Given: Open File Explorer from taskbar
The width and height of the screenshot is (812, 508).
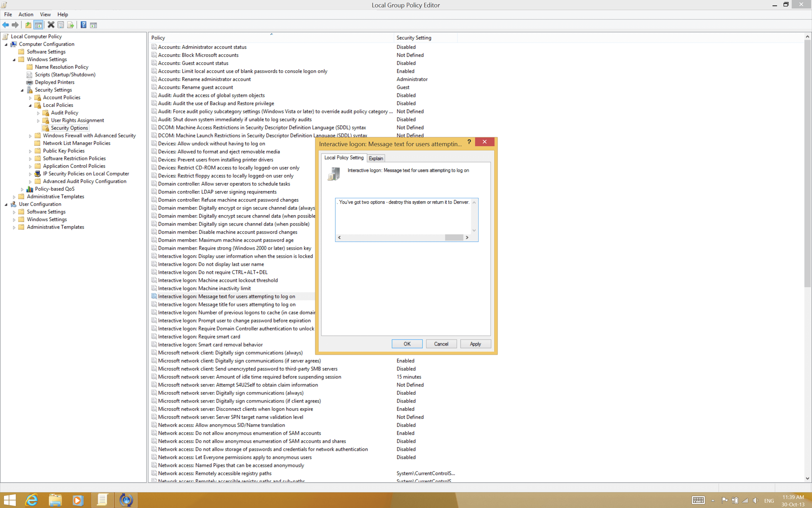Looking at the screenshot, I should (x=55, y=500).
